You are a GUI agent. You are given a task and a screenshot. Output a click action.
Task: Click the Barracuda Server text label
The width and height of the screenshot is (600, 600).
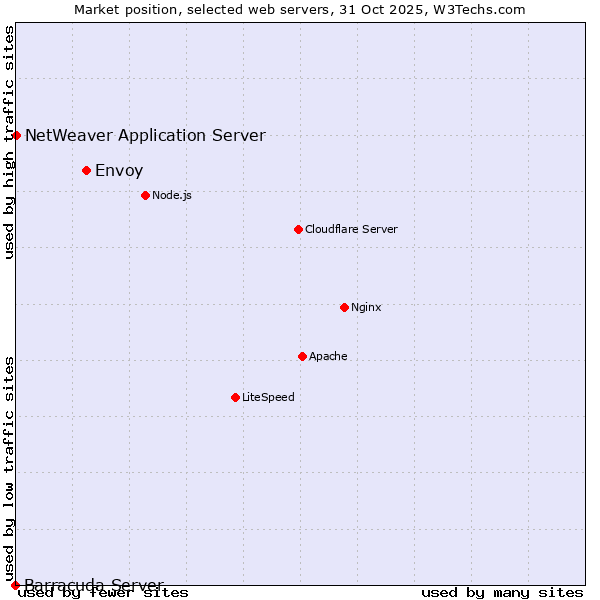pyautogui.click(x=94, y=584)
